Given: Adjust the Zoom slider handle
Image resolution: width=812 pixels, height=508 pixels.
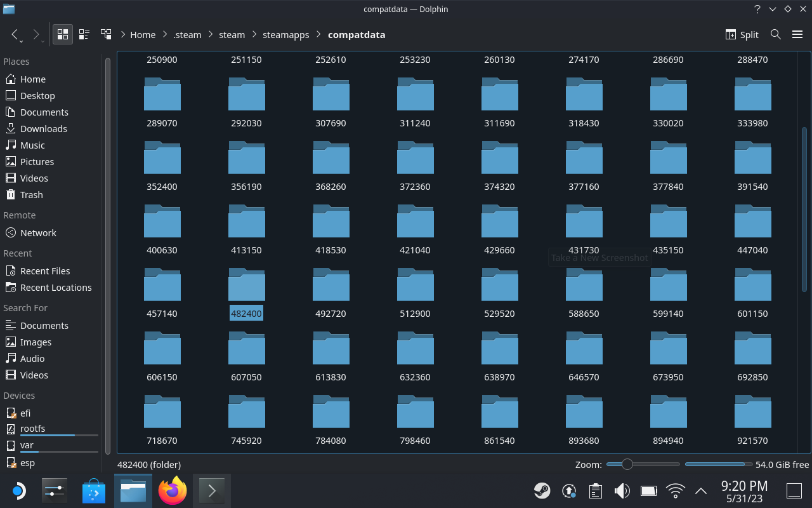Looking at the screenshot, I should click(x=627, y=464).
